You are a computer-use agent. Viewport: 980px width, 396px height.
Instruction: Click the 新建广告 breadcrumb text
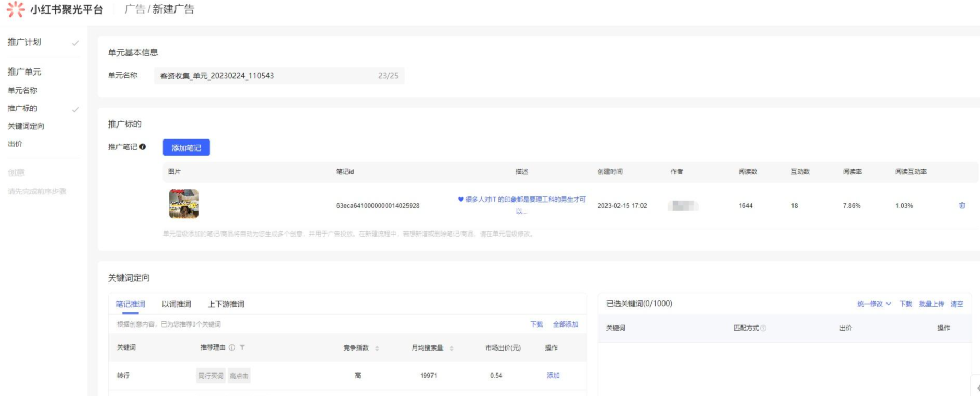[x=173, y=9]
